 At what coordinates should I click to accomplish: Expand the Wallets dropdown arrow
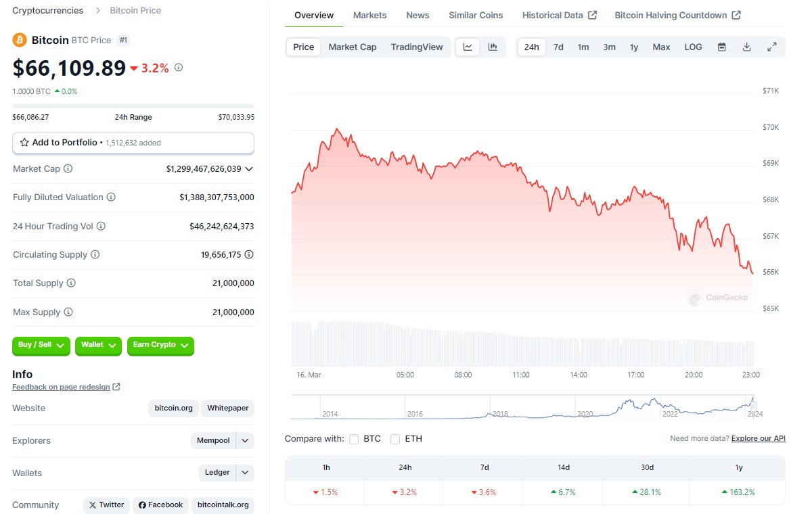point(246,473)
